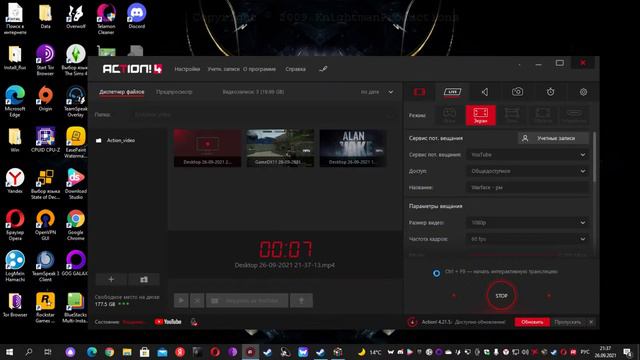Screen dimensions: 640x360
Task: Click the stream title Название input field
Action: click(x=527, y=187)
